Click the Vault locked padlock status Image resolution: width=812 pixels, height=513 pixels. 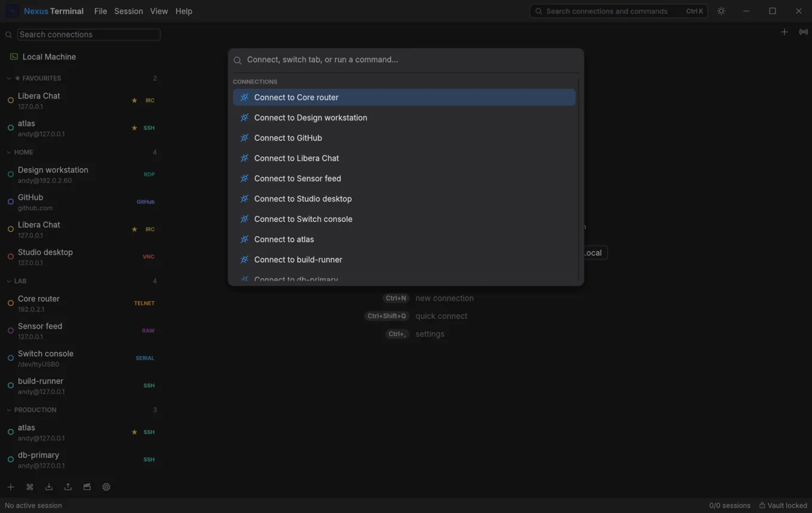click(x=783, y=505)
